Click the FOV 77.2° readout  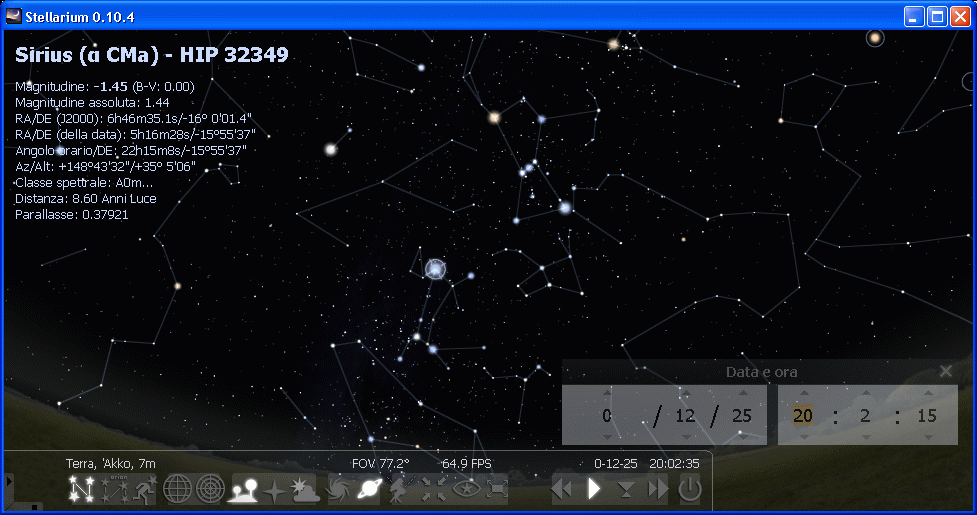coord(381,464)
